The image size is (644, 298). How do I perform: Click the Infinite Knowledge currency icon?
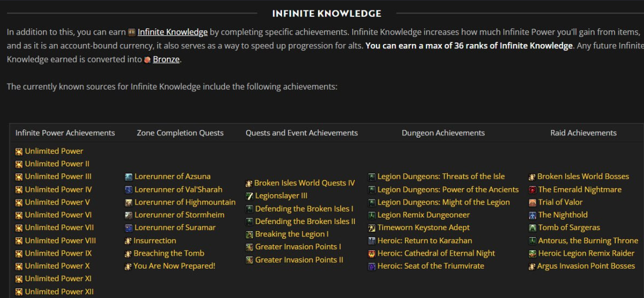tap(132, 33)
